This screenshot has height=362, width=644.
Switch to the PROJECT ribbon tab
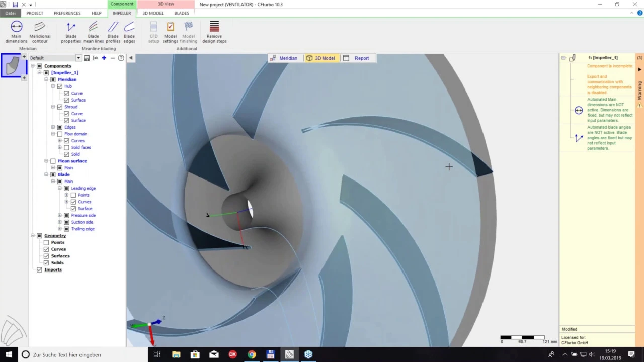(35, 13)
